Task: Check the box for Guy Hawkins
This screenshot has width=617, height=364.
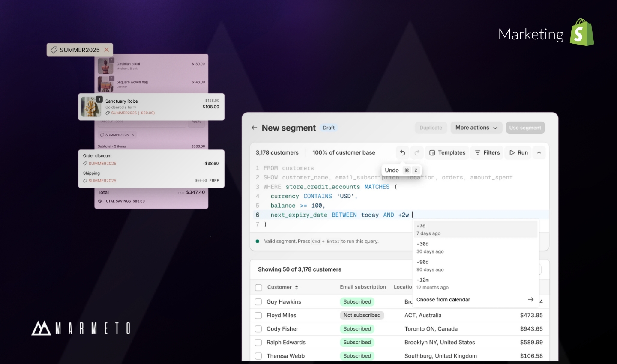Action: click(258, 302)
